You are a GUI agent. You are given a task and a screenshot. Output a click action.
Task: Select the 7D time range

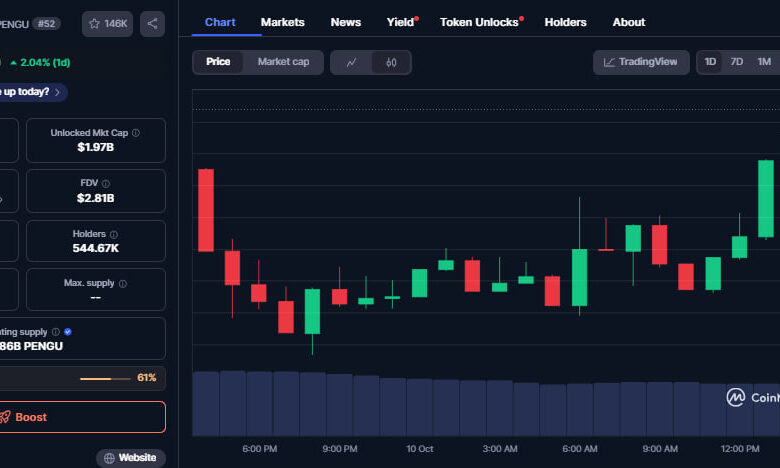pyautogui.click(x=737, y=62)
